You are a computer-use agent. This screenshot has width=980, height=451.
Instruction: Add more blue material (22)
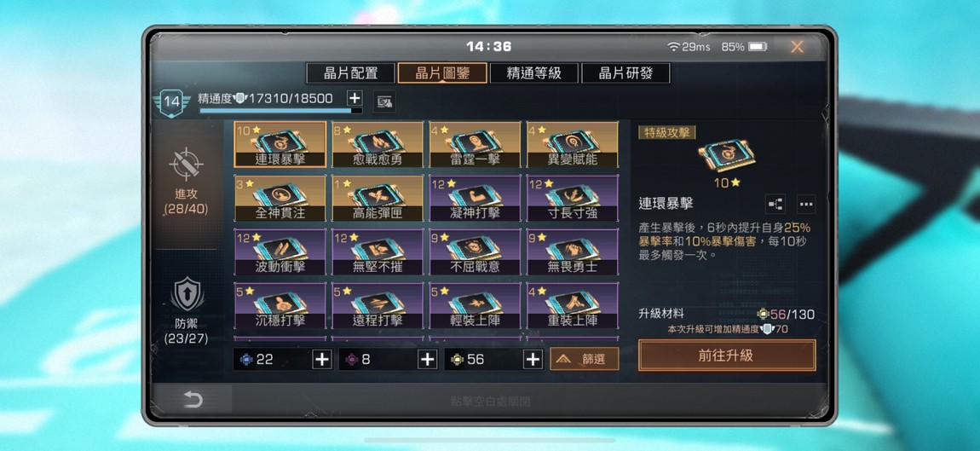pyautogui.click(x=322, y=359)
